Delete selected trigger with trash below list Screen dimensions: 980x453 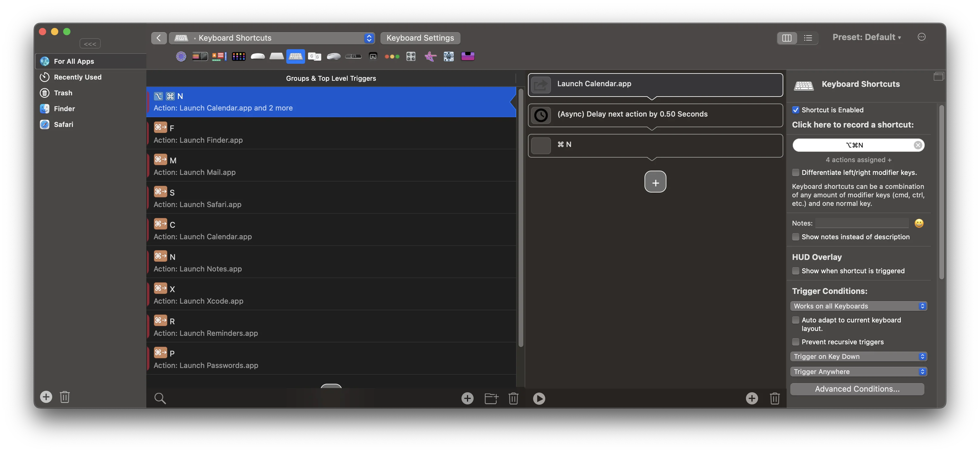coord(513,398)
